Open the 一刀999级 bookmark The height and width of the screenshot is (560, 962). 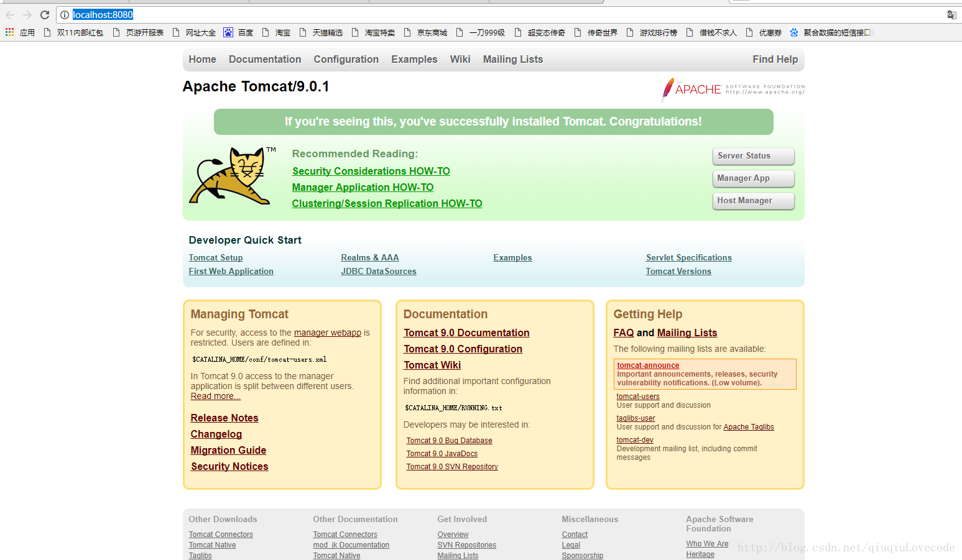pyautogui.click(x=480, y=32)
